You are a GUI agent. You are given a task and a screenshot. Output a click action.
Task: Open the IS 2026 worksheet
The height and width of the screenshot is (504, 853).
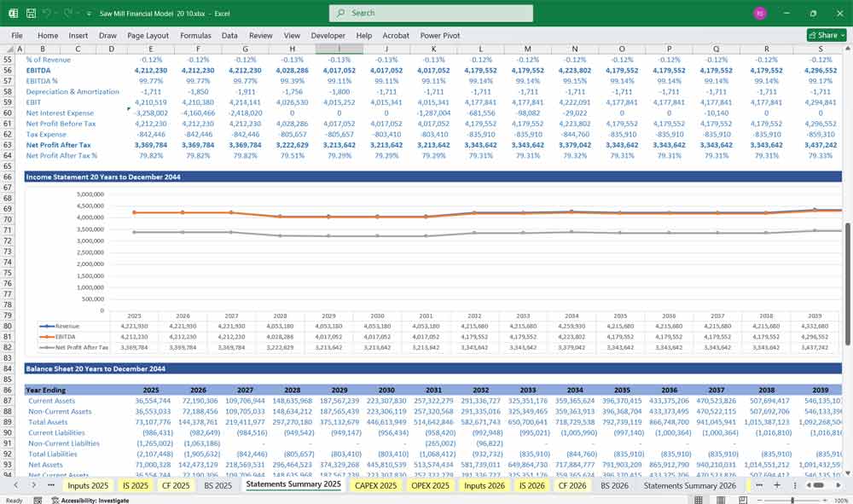click(531, 485)
